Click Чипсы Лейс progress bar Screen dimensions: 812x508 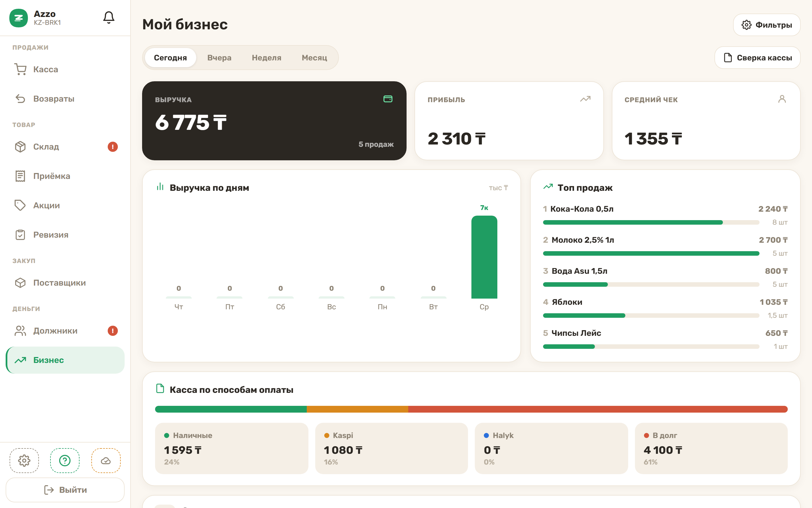[x=651, y=346]
